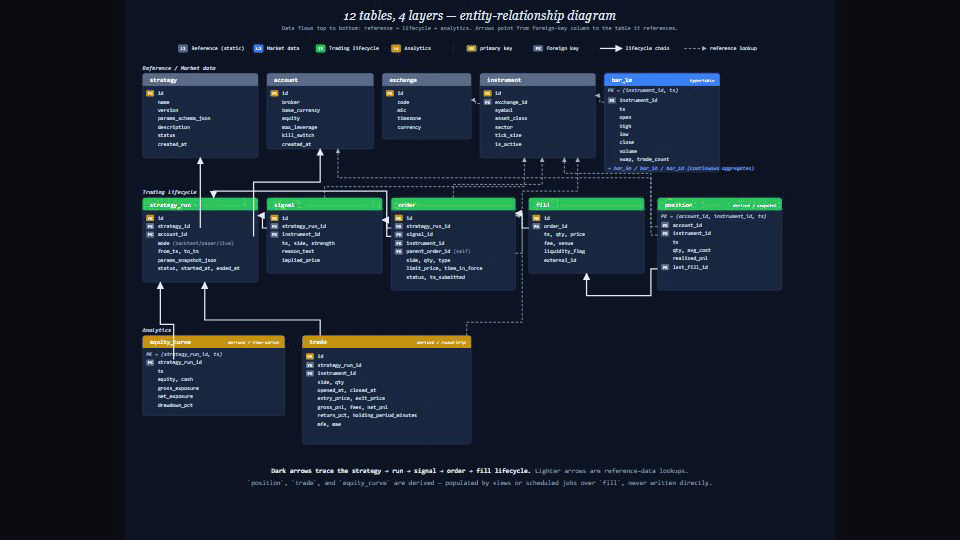Click the PK badge in account table
The height and width of the screenshot is (540, 960).
(x=274, y=93)
